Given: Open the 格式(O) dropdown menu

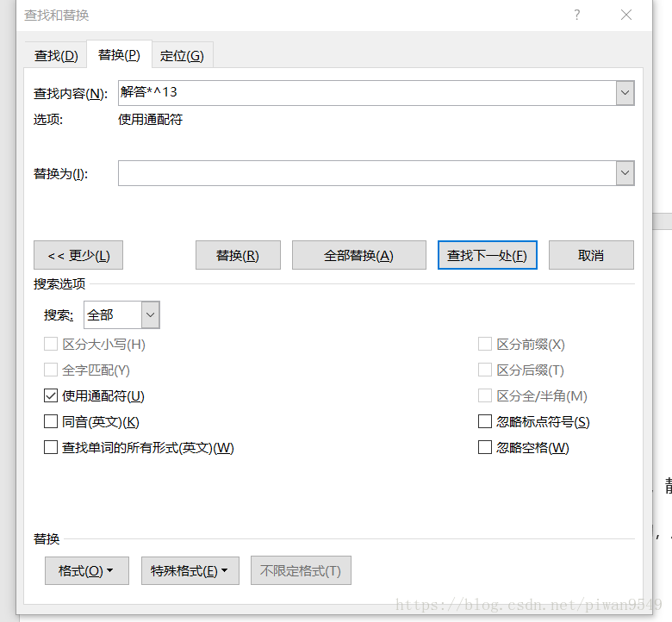Looking at the screenshot, I should 86,570.
